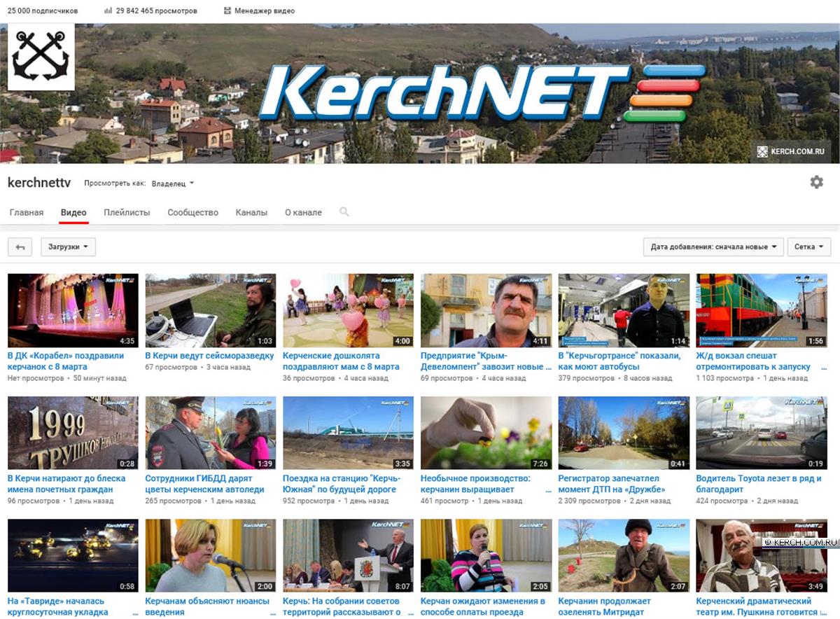840x619 pixels.
Task: Switch to the О канале tab
Action: pos(303,213)
